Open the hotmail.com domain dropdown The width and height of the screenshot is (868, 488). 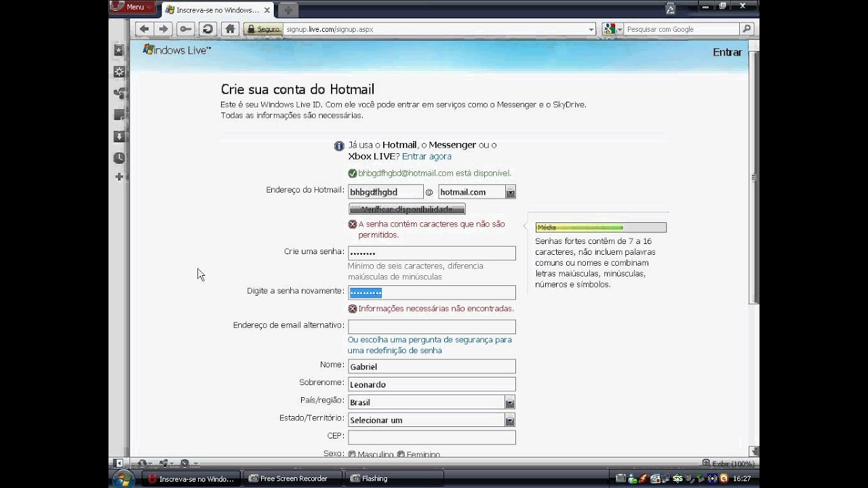click(x=510, y=192)
